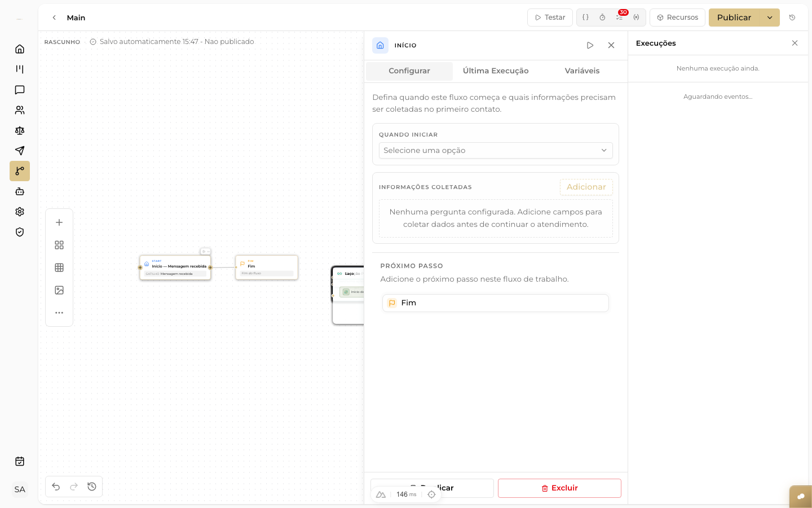Open the calendar check sidebar icon
812x508 pixels.
tap(20, 461)
